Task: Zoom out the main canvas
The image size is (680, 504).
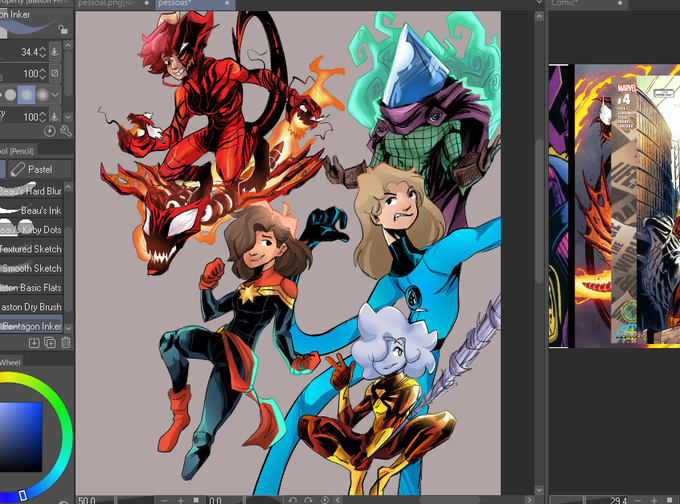Action: click(163, 501)
